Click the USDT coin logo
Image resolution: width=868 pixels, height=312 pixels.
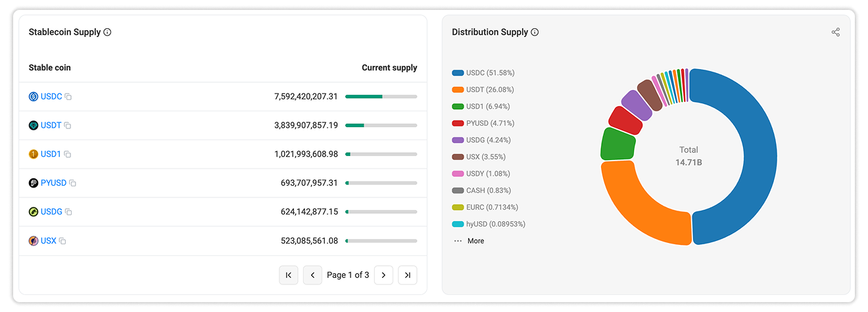(x=34, y=125)
